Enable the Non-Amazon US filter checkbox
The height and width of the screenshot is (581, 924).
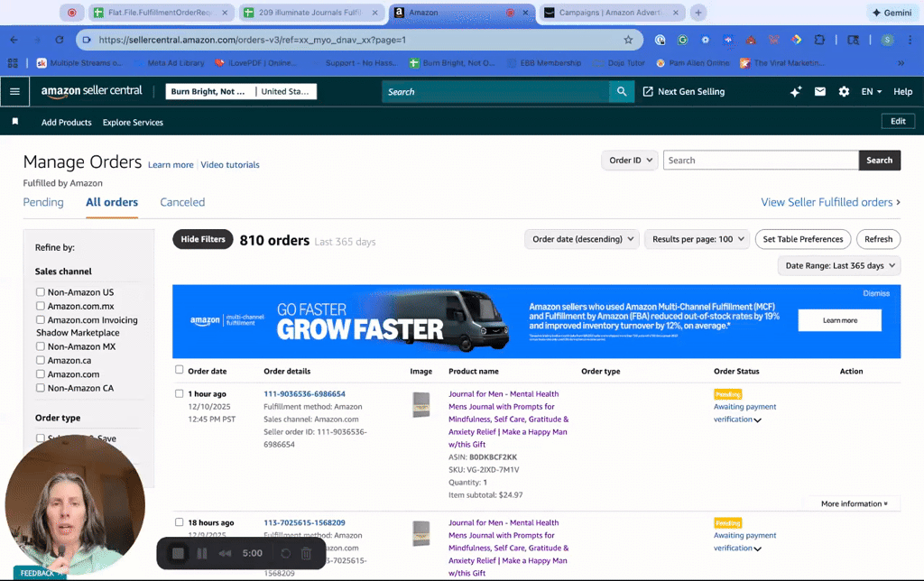[41, 292]
